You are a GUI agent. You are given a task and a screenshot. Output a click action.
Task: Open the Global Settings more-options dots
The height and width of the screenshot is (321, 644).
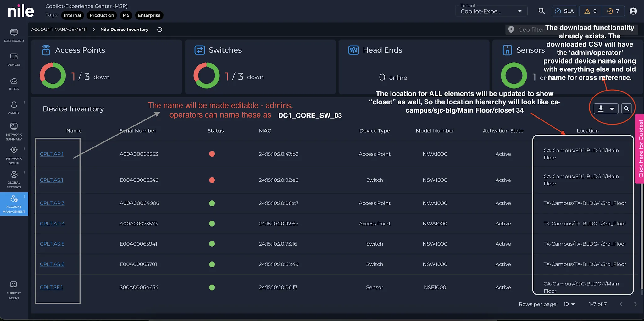tap(24, 173)
